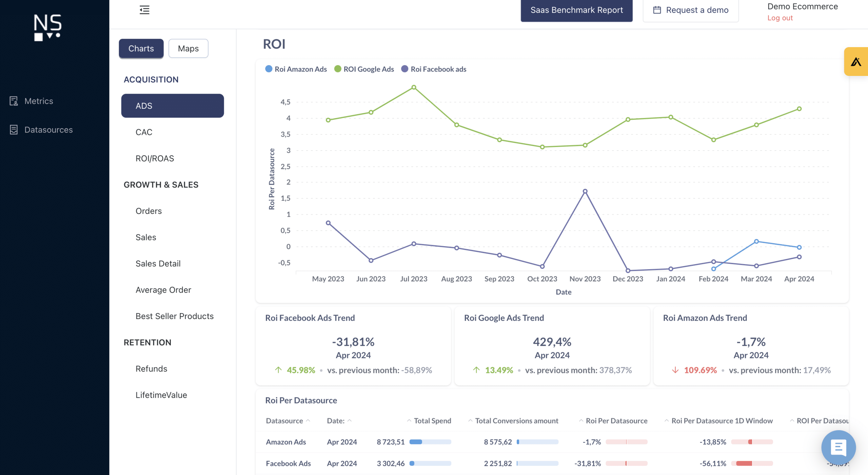Toggle the Roi Amazon Ads series visibility

coord(295,69)
